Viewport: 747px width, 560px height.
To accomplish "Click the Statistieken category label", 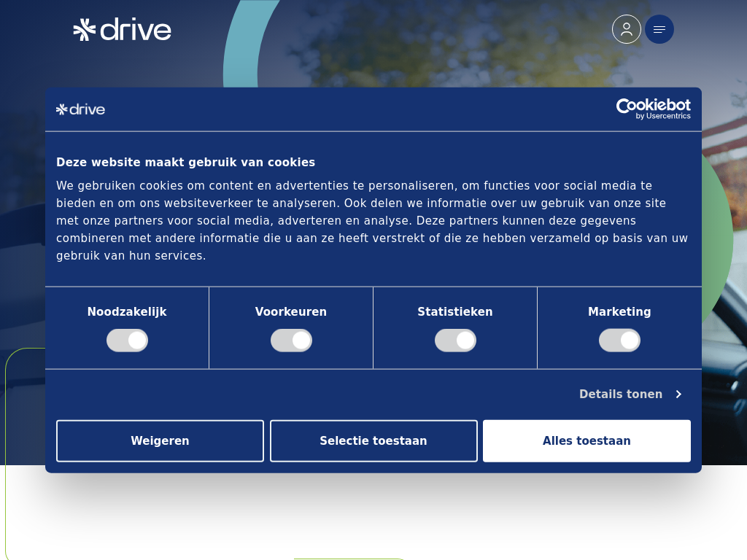I will (455, 312).
